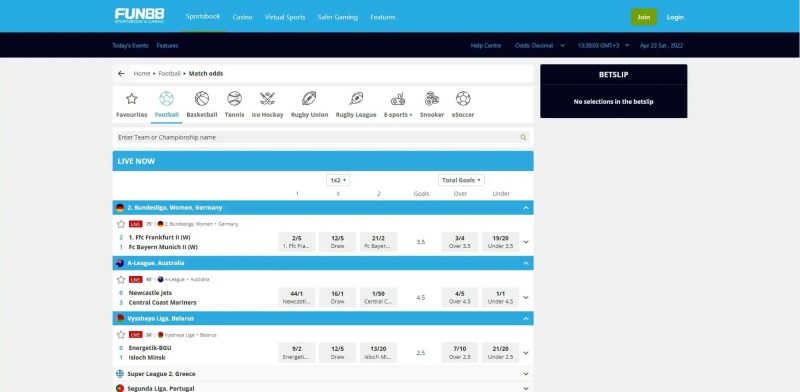This screenshot has height=392, width=800.
Task: Bet 9/2 on Energetik-BGU
Action: point(297,353)
